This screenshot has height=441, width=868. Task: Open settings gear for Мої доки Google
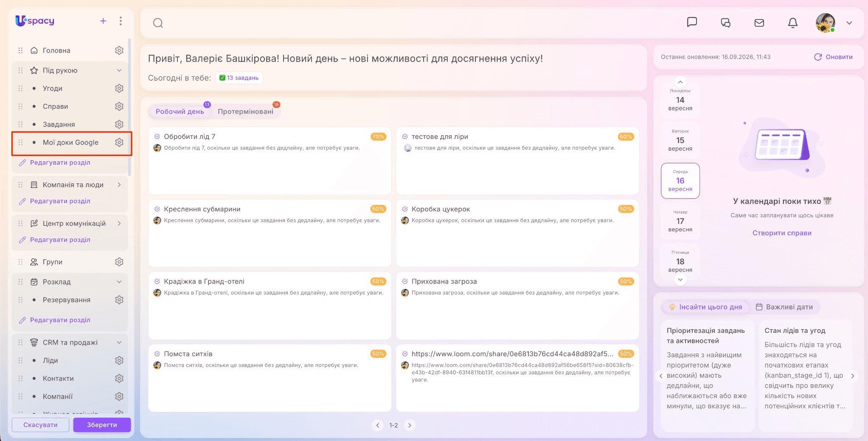(x=119, y=142)
